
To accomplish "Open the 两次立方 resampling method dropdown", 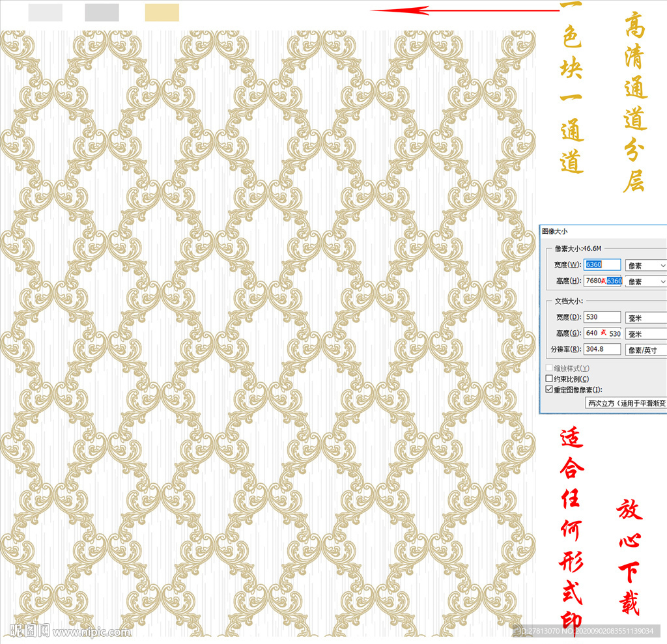I will coord(626,403).
